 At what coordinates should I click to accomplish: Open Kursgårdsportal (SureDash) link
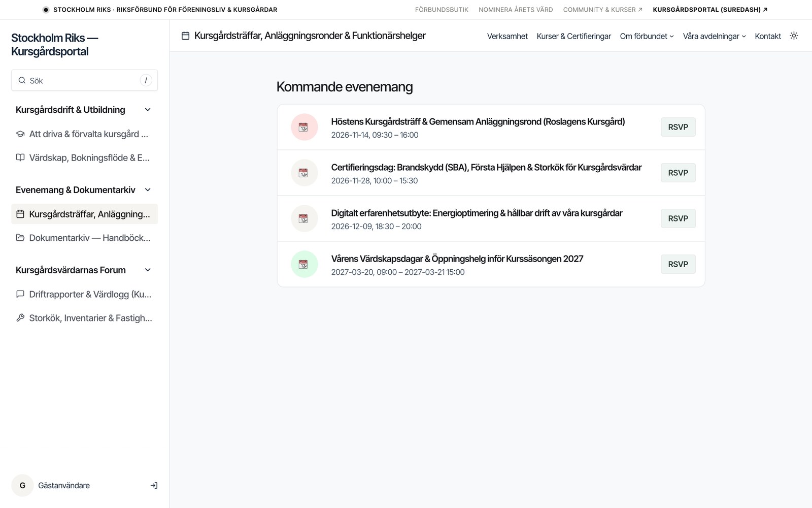tap(710, 10)
